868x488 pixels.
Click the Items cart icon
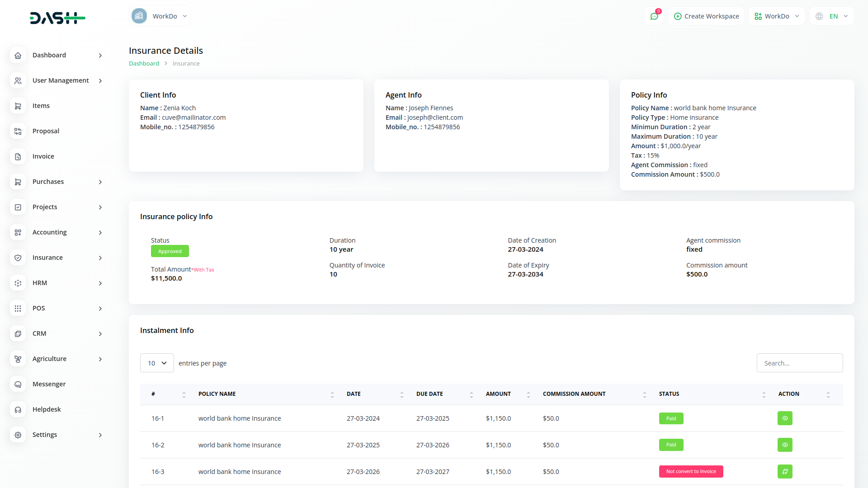(18, 106)
